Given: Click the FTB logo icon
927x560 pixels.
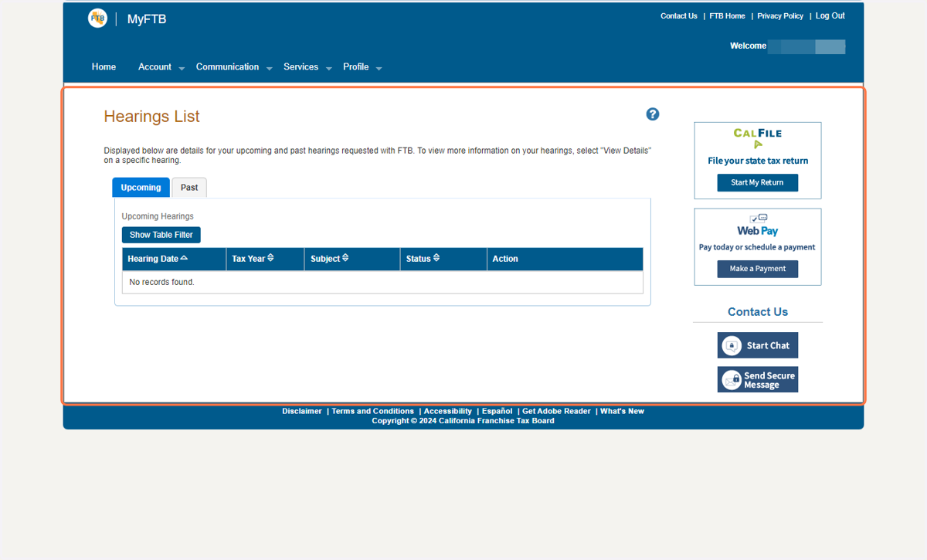Looking at the screenshot, I should (97, 19).
